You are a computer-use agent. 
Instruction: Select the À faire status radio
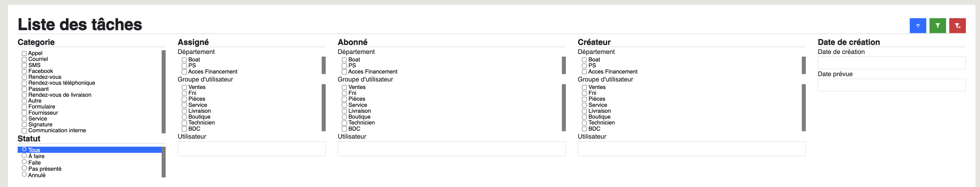tap(24, 155)
